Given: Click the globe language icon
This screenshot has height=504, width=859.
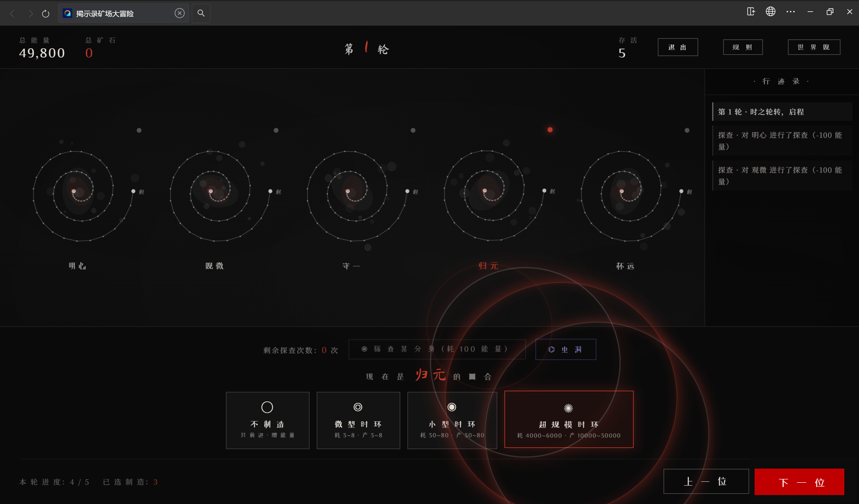Looking at the screenshot, I should click(771, 11).
